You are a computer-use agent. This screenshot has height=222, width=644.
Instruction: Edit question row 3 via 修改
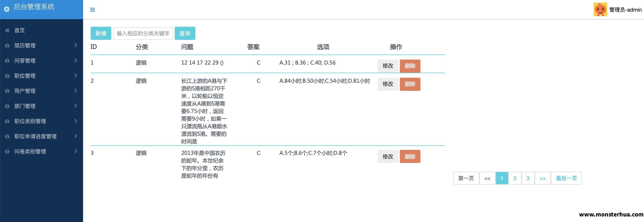point(388,156)
